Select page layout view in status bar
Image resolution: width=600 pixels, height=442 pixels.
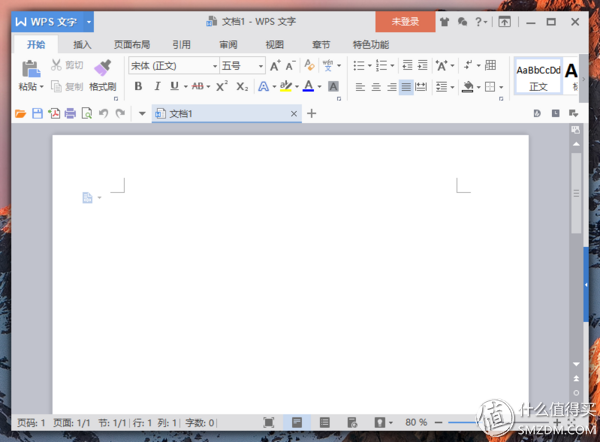297,422
